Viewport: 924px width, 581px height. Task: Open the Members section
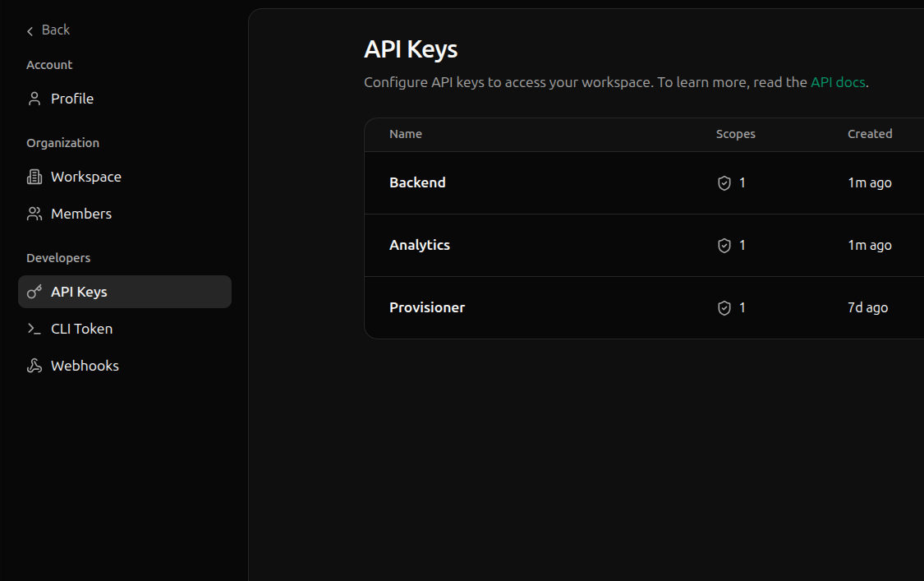tap(81, 214)
